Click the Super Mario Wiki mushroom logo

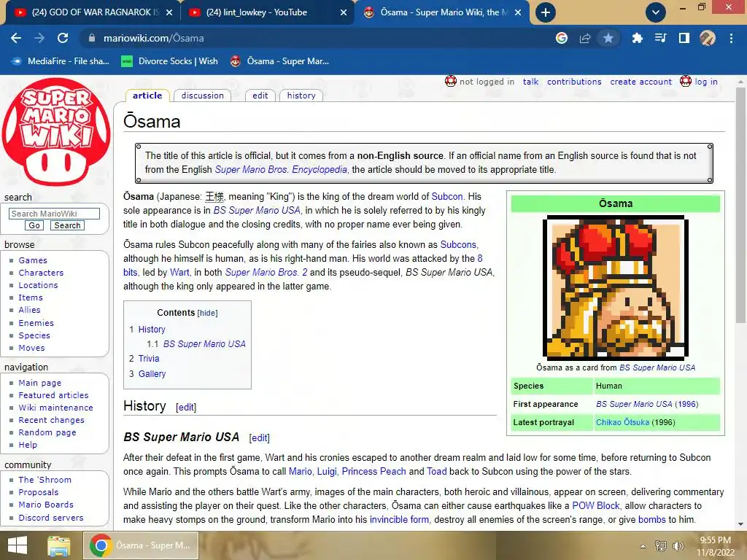56,132
